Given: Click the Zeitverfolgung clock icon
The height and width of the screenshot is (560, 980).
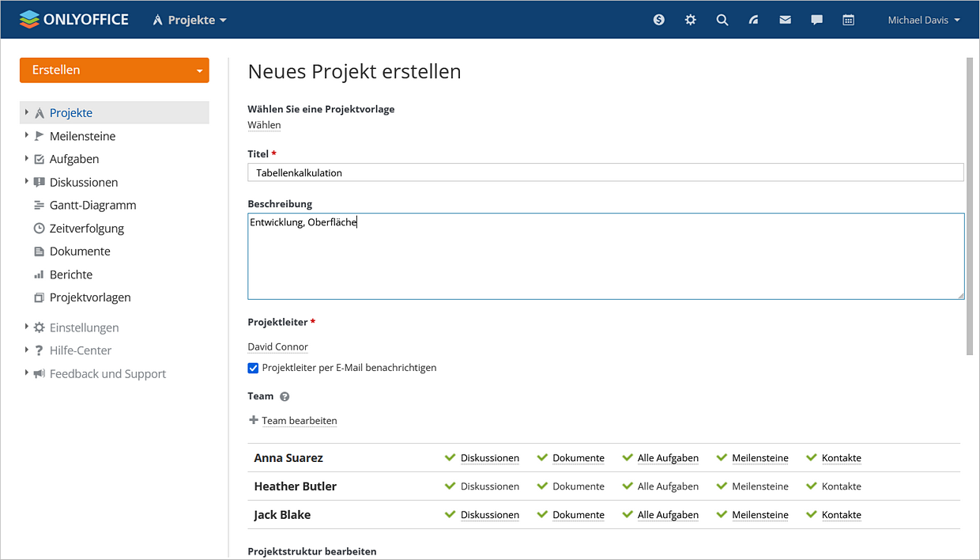Looking at the screenshot, I should [x=40, y=228].
